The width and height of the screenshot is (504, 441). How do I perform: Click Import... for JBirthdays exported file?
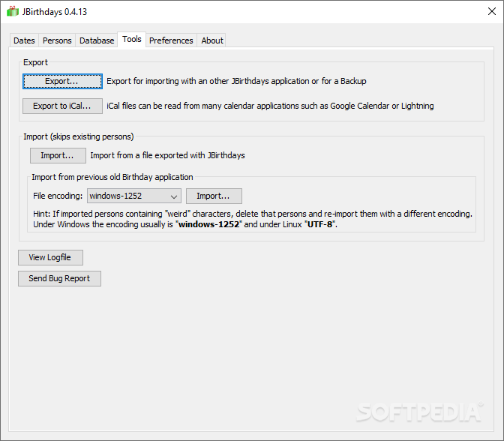(58, 155)
